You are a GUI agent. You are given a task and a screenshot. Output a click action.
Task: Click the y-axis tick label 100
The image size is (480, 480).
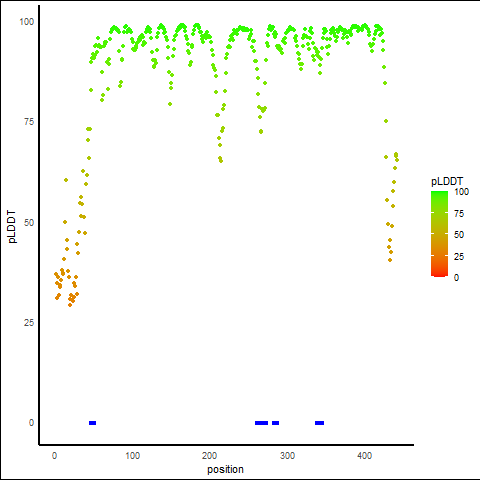tap(27, 22)
